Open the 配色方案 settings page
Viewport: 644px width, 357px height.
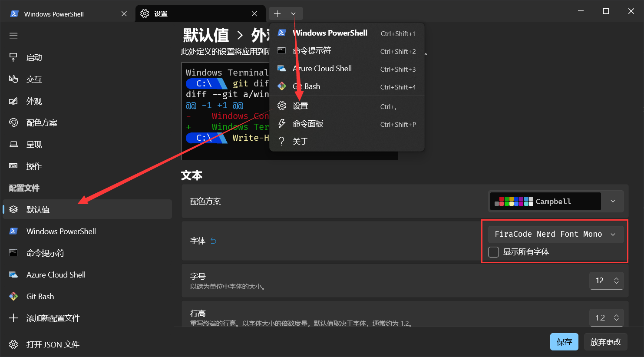pyautogui.click(x=87, y=122)
